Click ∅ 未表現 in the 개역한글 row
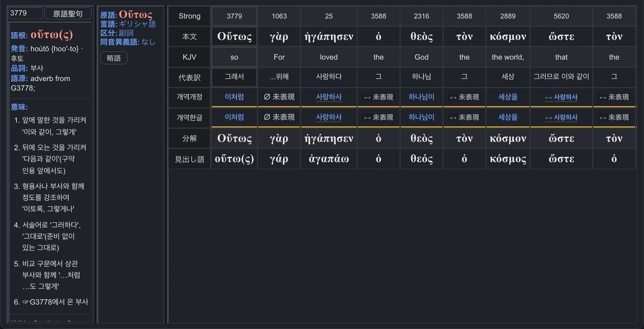The height and width of the screenshot is (329, 644). [x=279, y=117]
